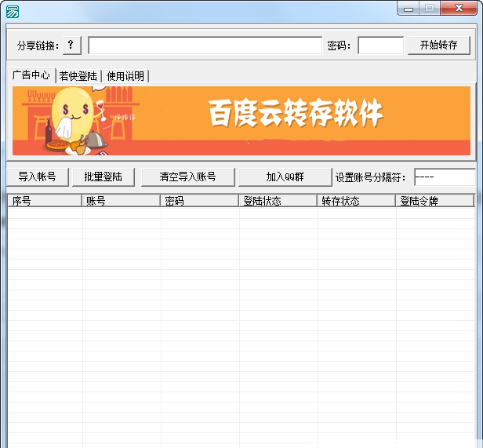Click the 账号 column header
Image resolution: width=483 pixels, height=448 pixels.
[x=121, y=201]
